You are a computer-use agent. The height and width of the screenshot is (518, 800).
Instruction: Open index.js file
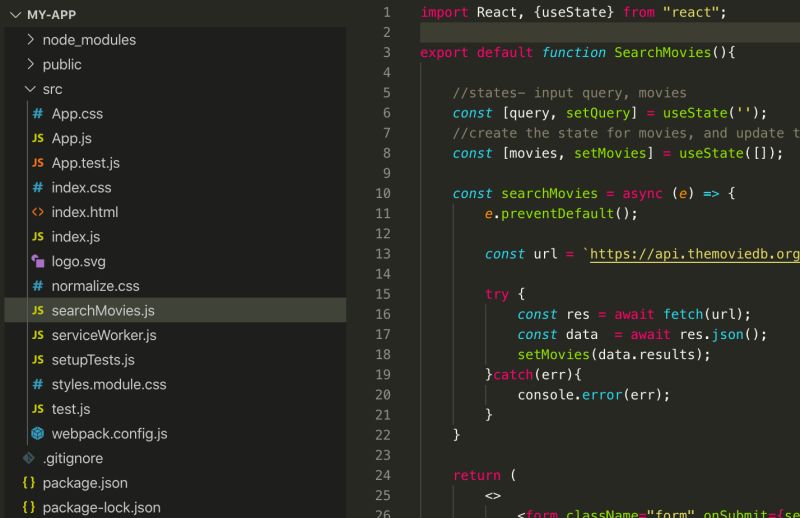(x=76, y=237)
